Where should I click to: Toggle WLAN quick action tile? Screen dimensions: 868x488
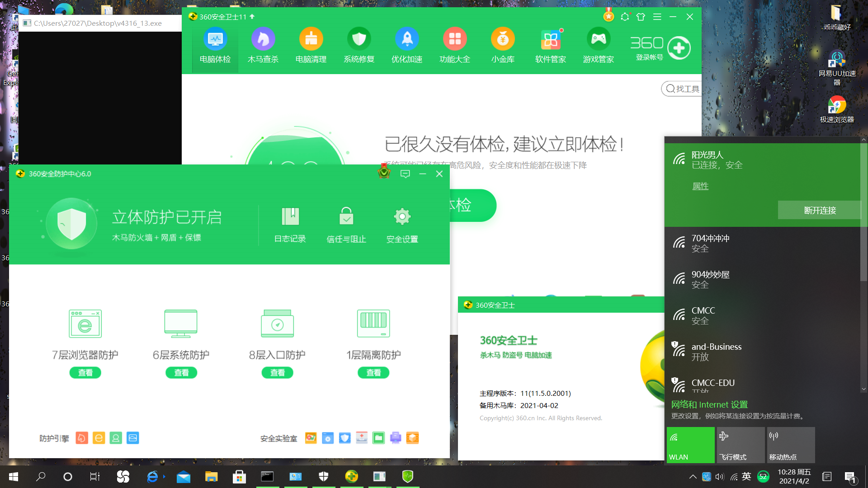[x=690, y=445]
